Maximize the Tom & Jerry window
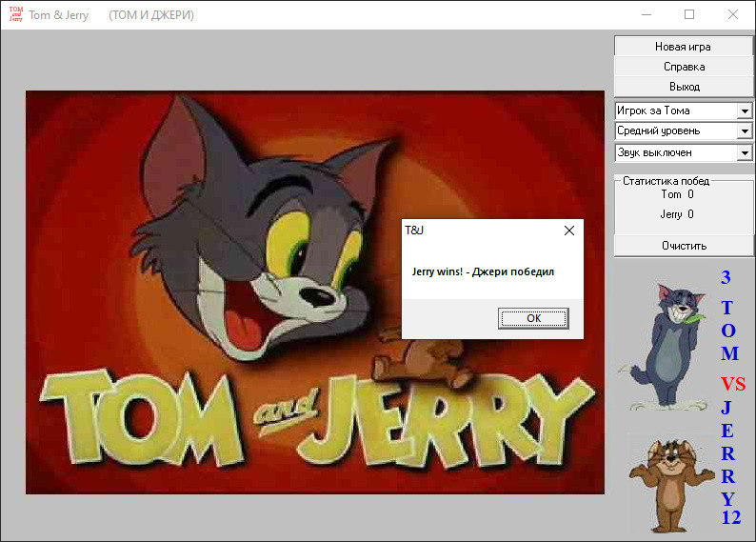Screen dimensions: 756x542 [689, 14]
